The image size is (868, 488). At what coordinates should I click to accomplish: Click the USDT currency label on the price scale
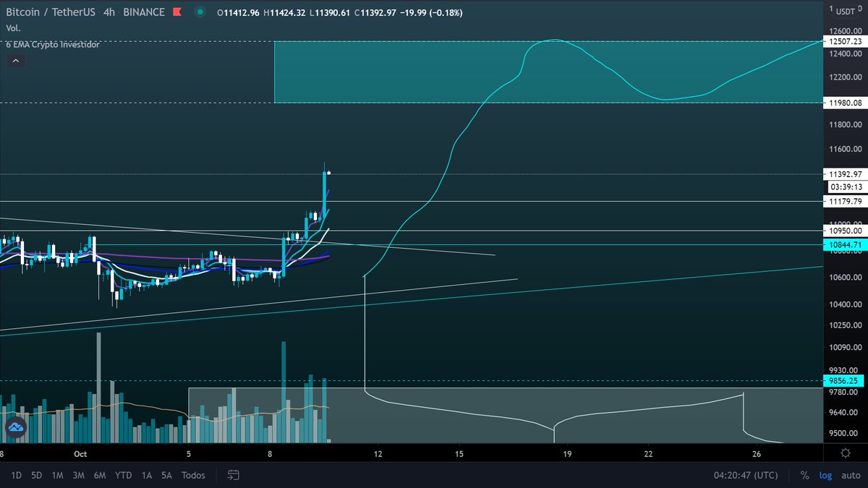pyautogui.click(x=847, y=11)
